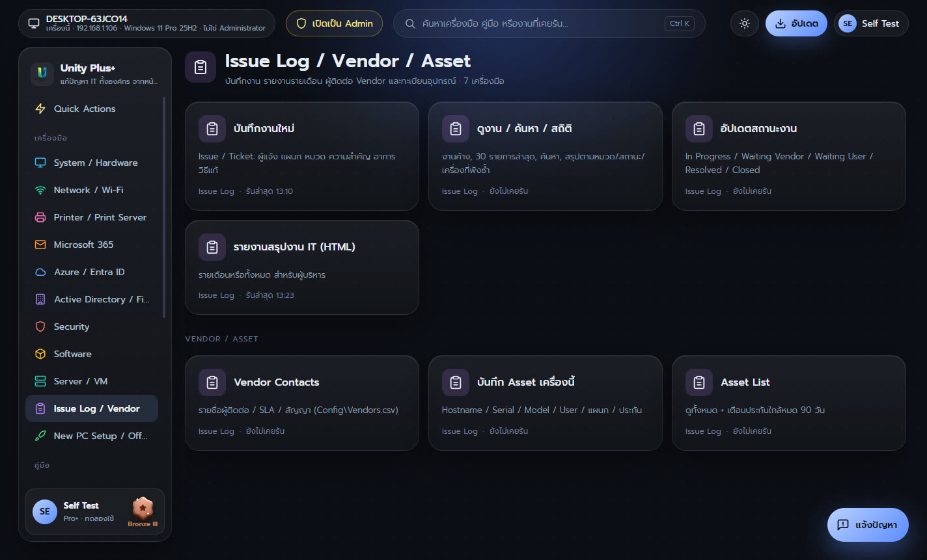Click the อัปเดต update button
927x560 pixels.
coord(796,23)
